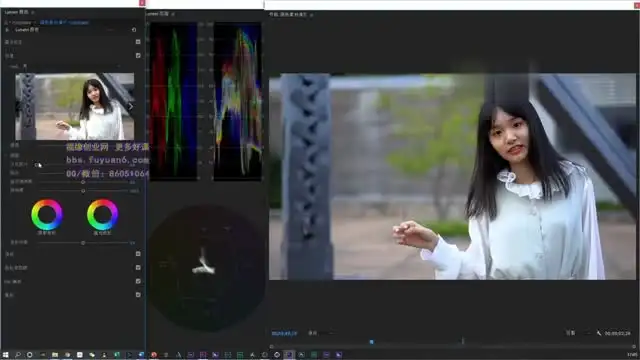Open the Lumetri Scopes panel menu icon
The height and width of the screenshot is (360, 640).
click(x=173, y=14)
